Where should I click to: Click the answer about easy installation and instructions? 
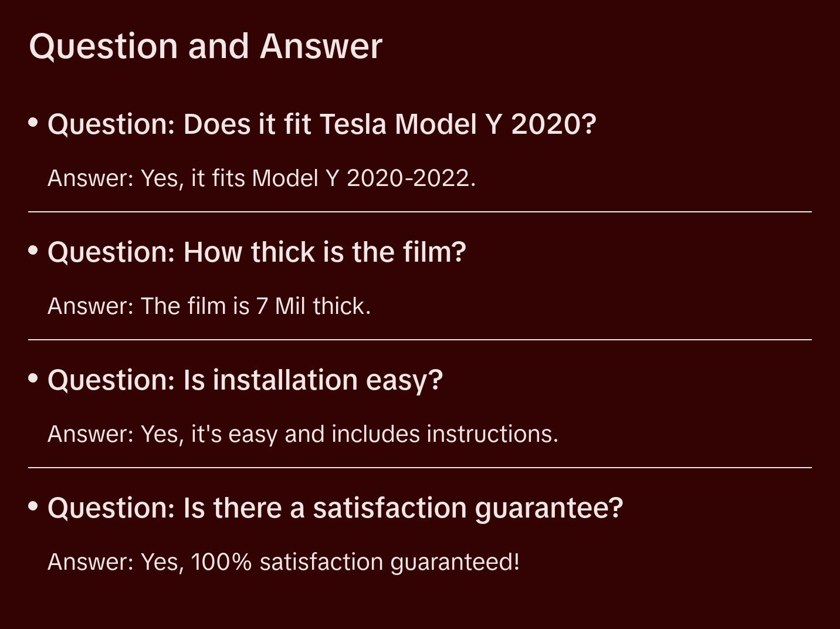click(303, 434)
